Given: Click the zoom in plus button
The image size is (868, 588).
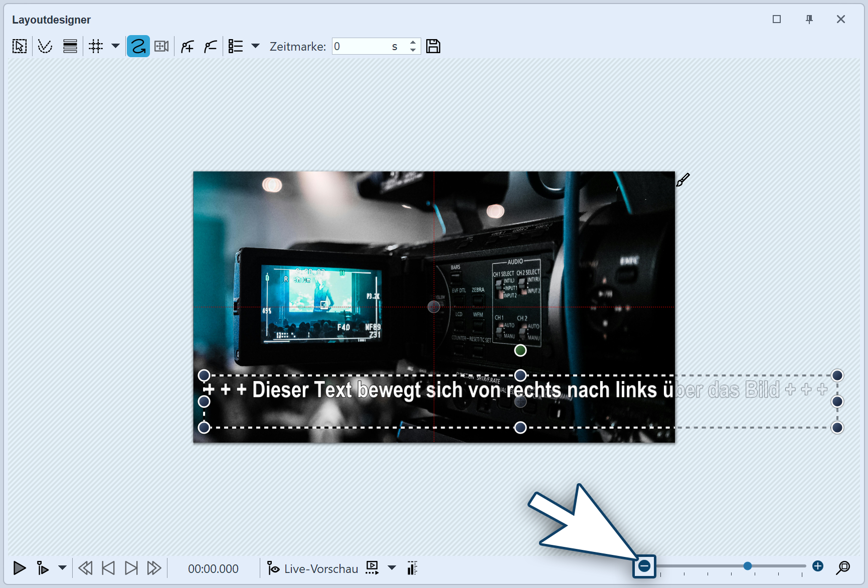Looking at the screenshot, I should click(x=818, y=566).
